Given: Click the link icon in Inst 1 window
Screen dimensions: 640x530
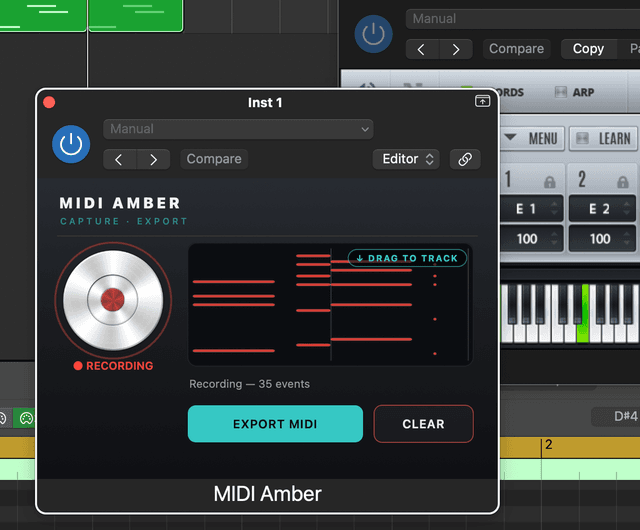Looking at the screenshot, I should (x=465, y=159).
